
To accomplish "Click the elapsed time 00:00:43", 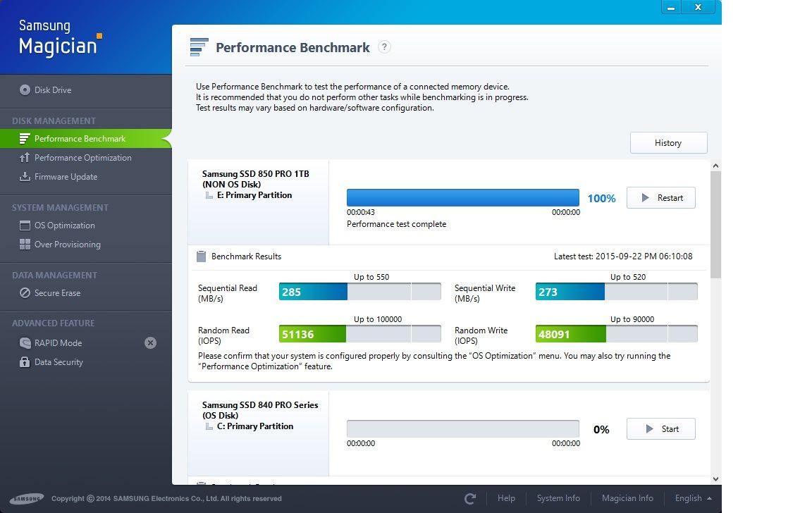I will [x=360, y=212].
